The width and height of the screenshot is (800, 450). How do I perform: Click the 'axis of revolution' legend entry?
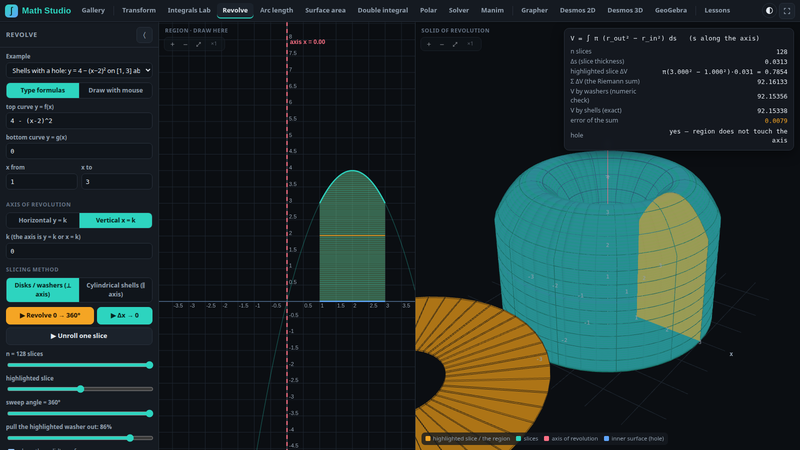(x=571, y=438)
